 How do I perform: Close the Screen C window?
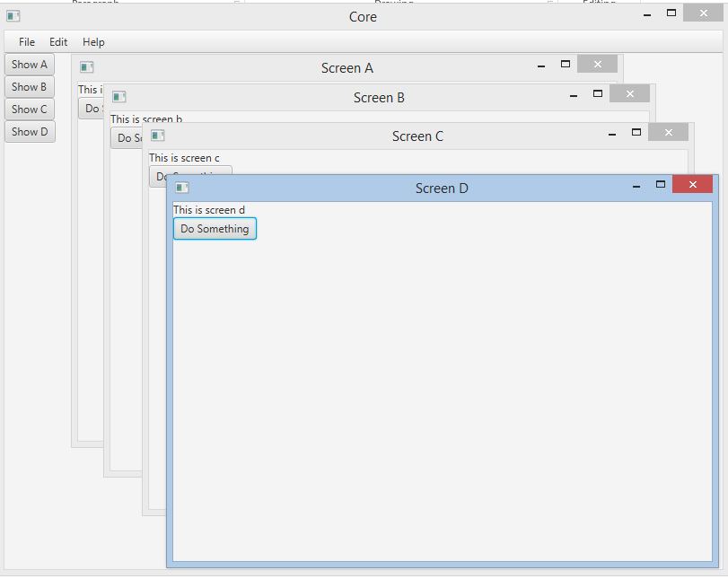668,132
